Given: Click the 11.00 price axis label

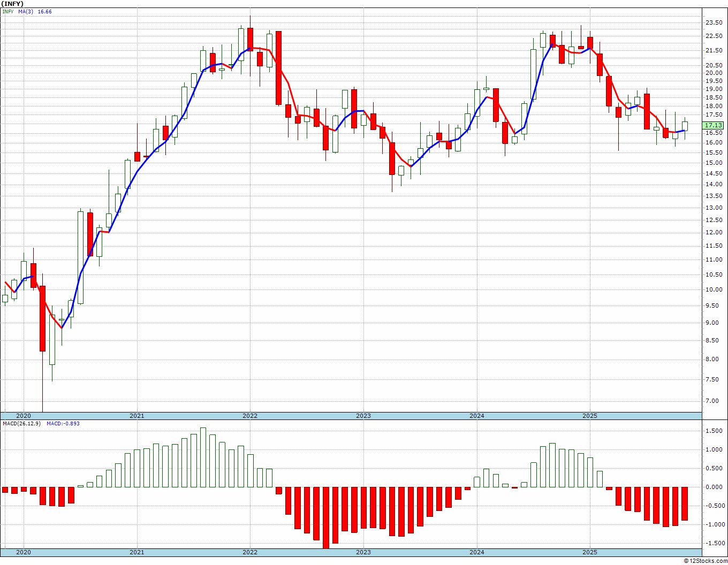Looking at the screenshot, I should tap(714, 259).
